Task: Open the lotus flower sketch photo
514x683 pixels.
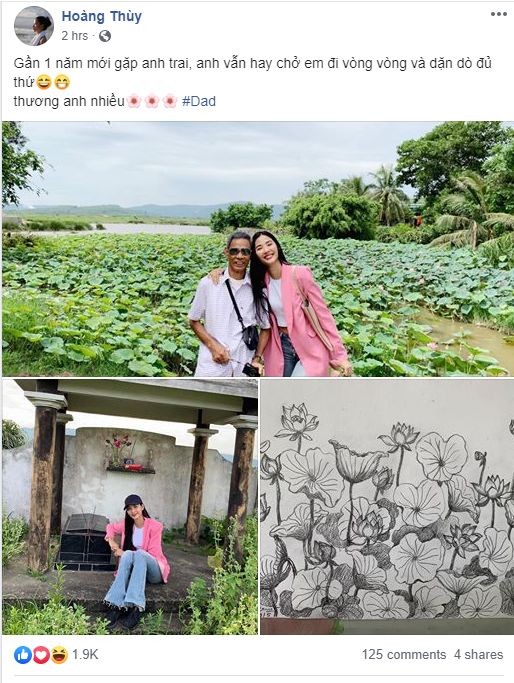Action: tap(387, 507)
